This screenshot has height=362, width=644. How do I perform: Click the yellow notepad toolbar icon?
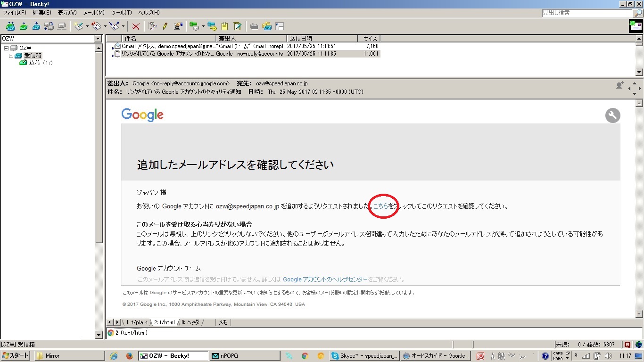click(224, 26)
